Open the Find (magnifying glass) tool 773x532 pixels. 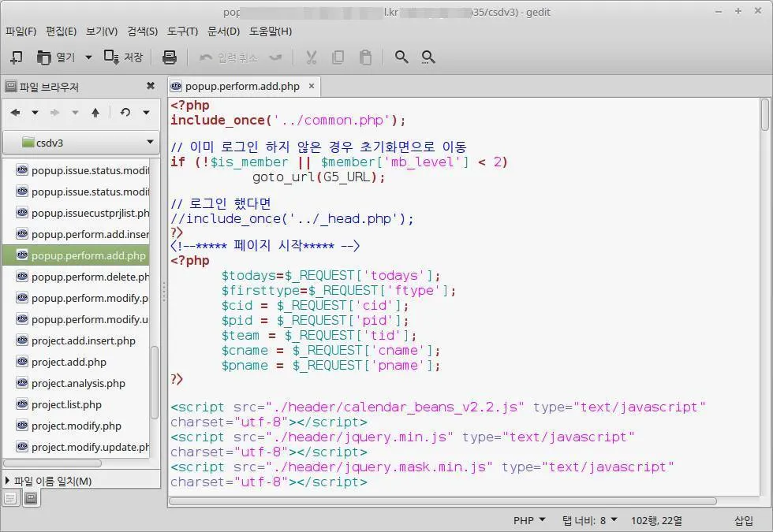[401, 57]
